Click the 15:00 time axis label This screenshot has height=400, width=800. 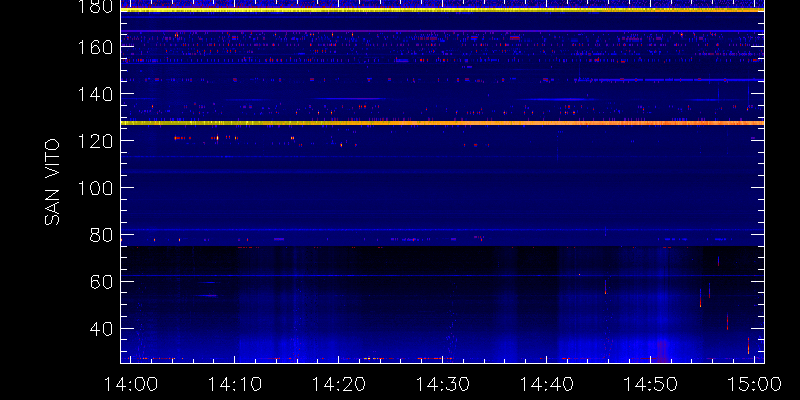[x=754, y=384]
